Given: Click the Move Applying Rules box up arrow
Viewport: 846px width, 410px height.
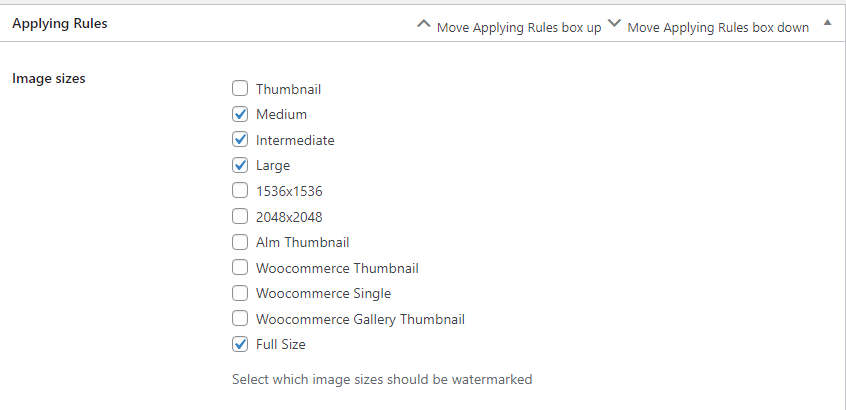Looking at the screenshot, I should click(424, 24).
